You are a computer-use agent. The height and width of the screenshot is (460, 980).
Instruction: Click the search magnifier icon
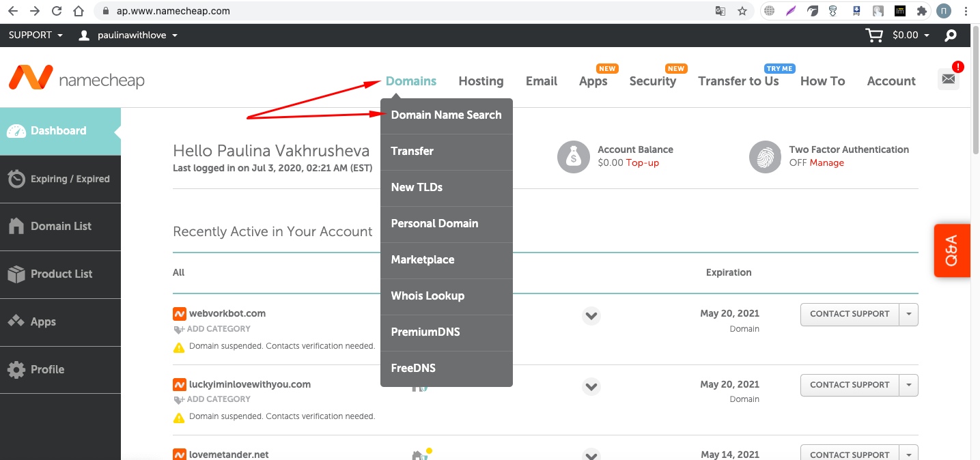click(x=951, y=35)
